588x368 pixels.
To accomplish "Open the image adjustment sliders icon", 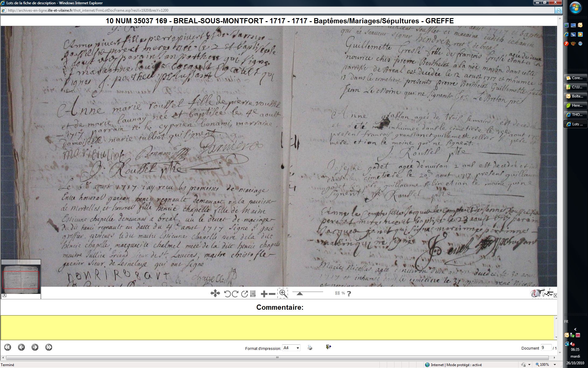I will pyautogui.click(x=253, y=294).
